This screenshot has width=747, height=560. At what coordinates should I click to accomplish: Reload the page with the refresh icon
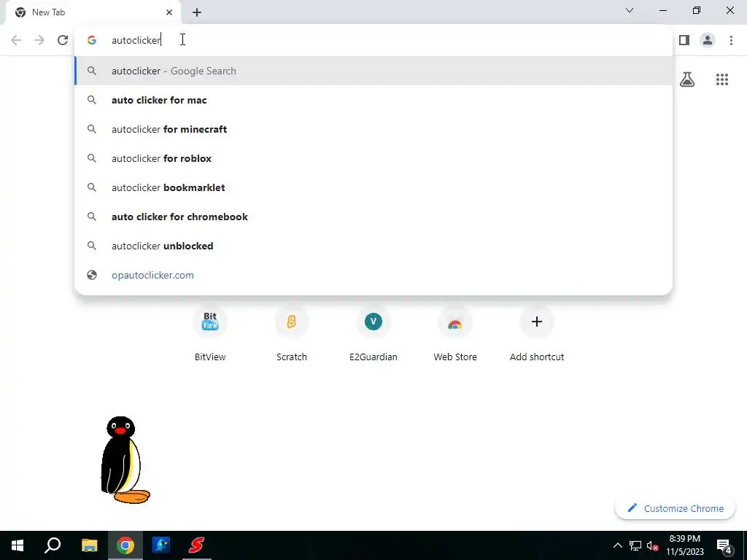tap(63, 40)
